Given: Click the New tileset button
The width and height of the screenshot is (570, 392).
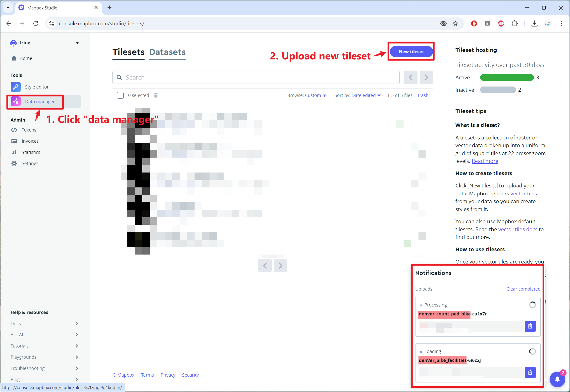Looking at the screenshot, I should (411, 51).
